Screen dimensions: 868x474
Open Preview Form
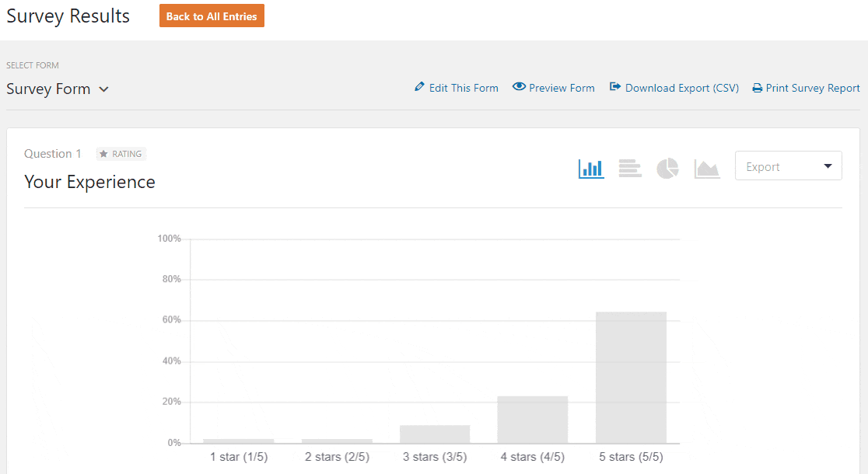tap(561, 87)
